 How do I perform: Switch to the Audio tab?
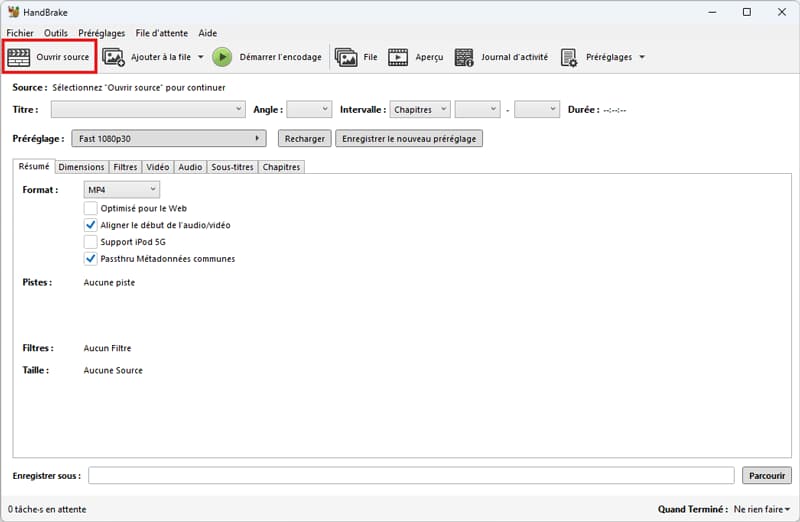point(190,167)
